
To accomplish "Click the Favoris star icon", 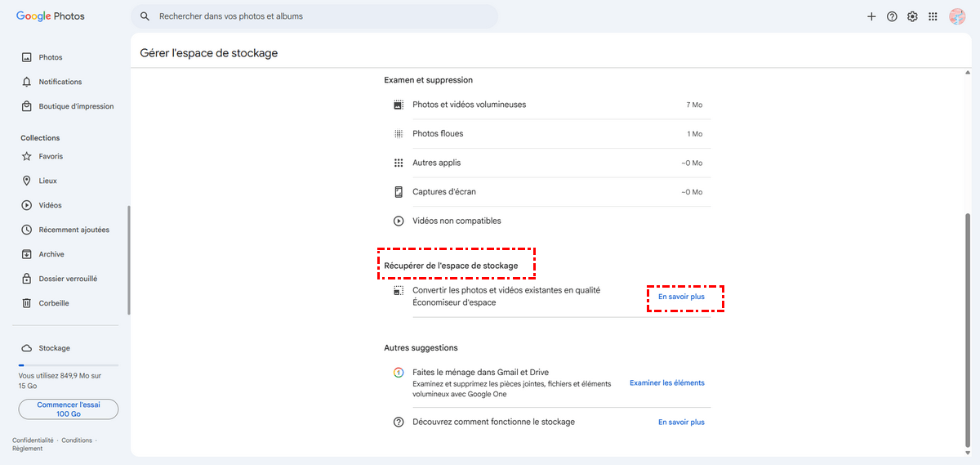I will [27, 156].
